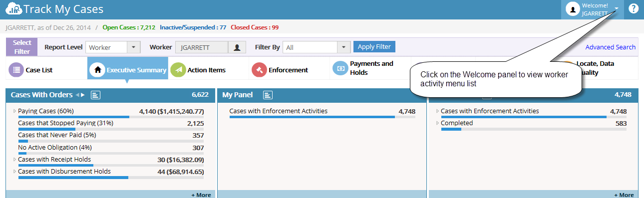The width and height of the screenshot is (644, 198).
Task: Click the JGARRETT worker input field
Action: pos(202,47)
